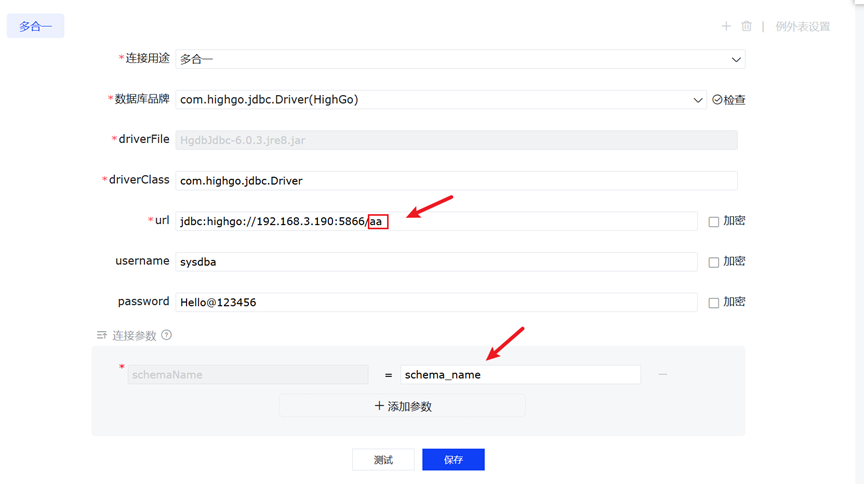Screen dimensions: 864x484
Task: Focus the driverClass text field
Action: [456, 181]
